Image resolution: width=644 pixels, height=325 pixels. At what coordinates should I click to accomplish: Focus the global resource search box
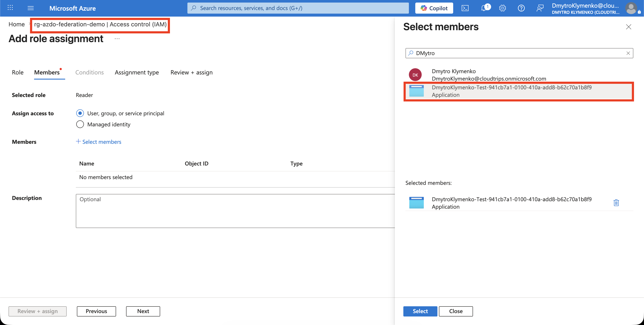pos(298,8)
